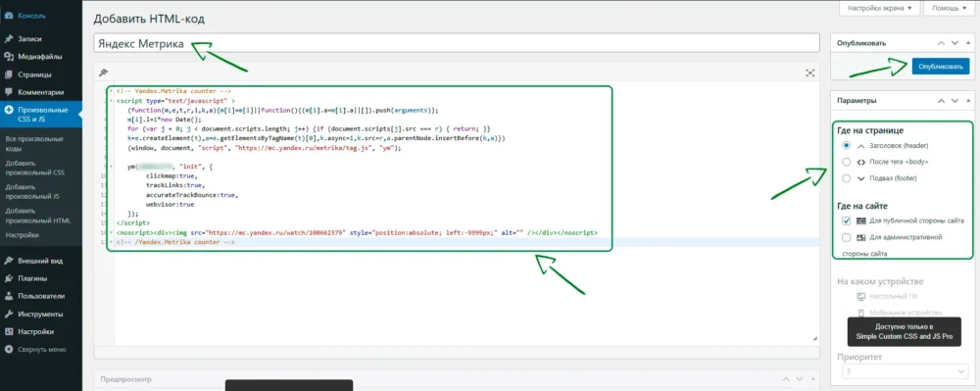Click Добавить HTML-код page heading
980x391 pixels.
pyautogui.click(x=149, y=19)
